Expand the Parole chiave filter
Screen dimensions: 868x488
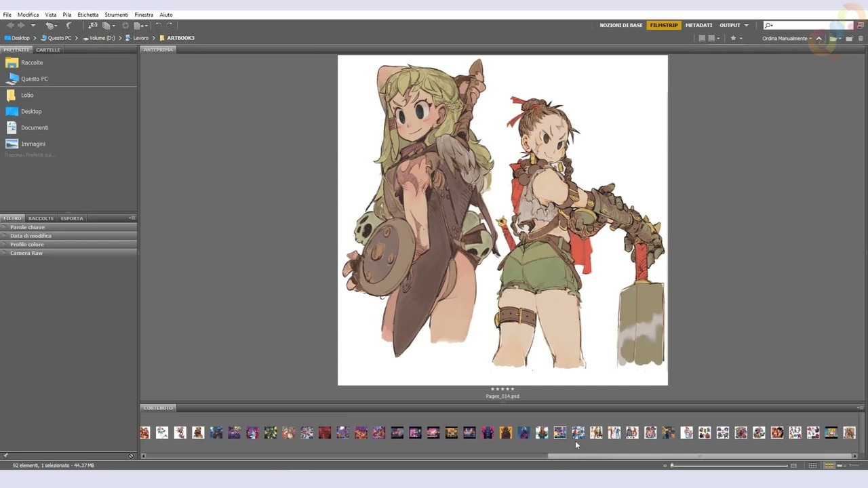pos(68,227)
